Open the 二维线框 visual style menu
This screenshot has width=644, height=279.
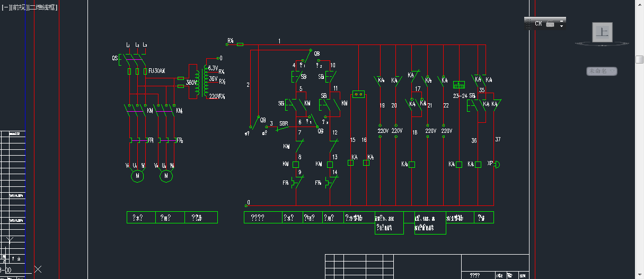click(x=42, y=7)
